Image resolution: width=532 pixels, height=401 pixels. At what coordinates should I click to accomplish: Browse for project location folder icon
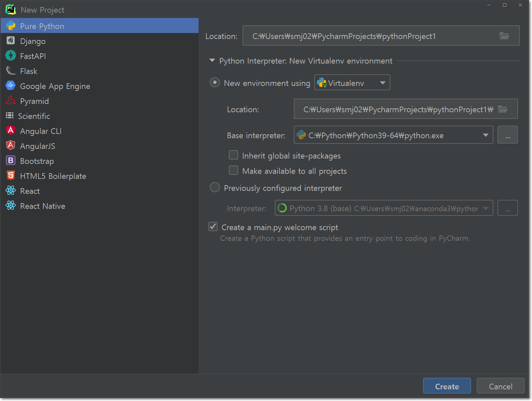point(505,36)
